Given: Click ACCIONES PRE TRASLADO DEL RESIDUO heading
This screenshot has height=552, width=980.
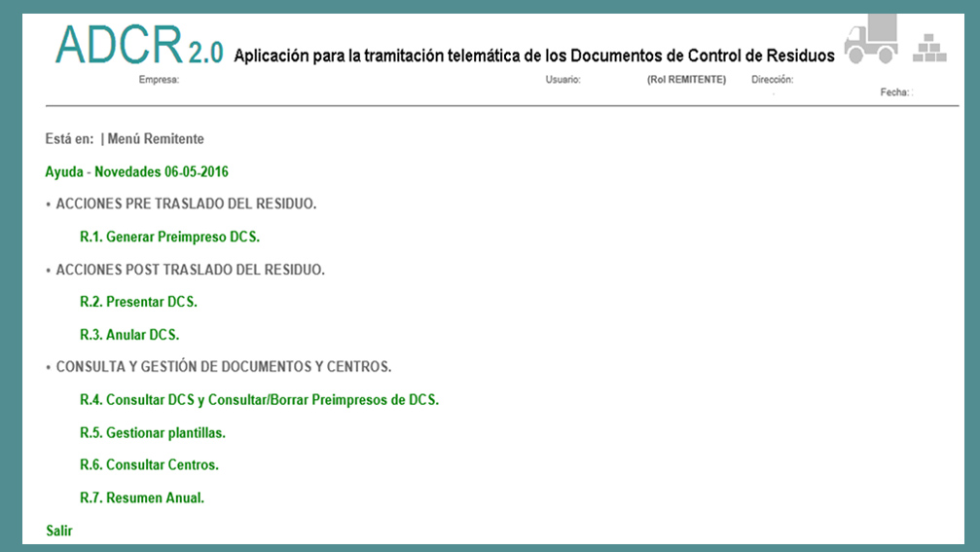Looking at the screenshot, I should (186, 203).
